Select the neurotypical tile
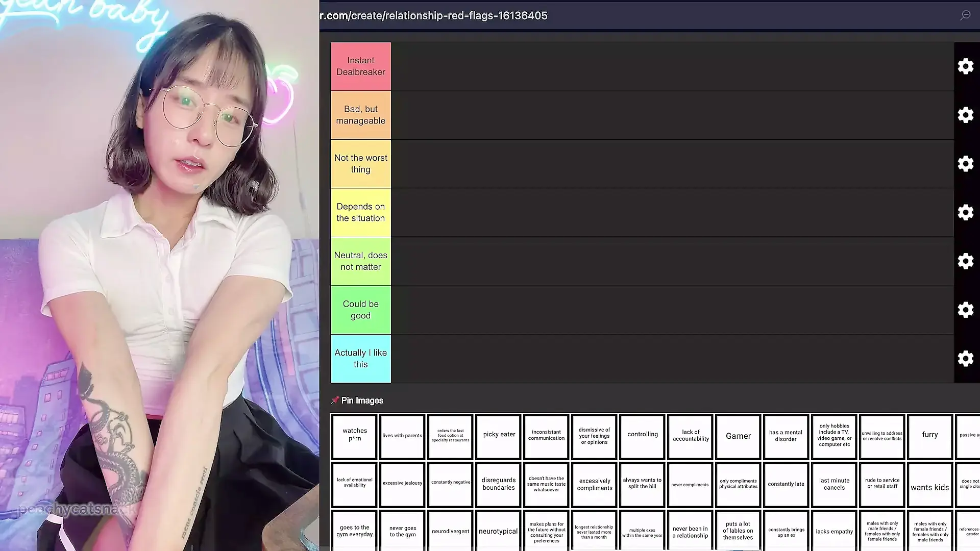 tap(498, 532)
